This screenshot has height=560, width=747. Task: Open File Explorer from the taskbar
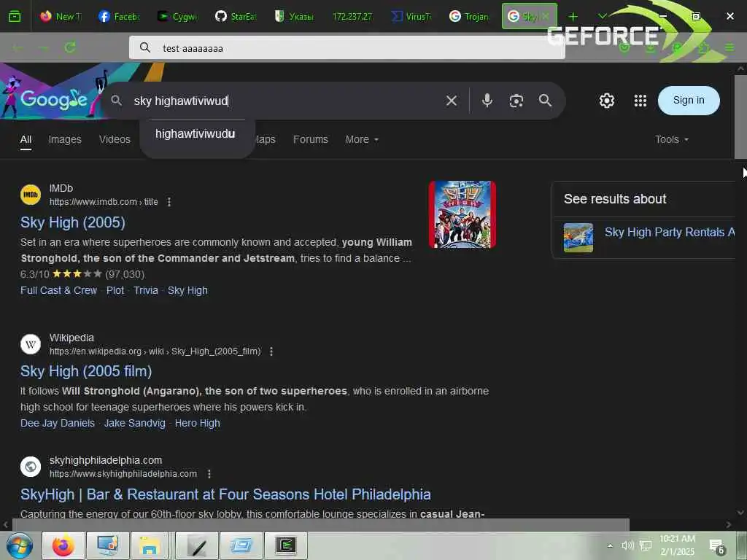[x=149, y=545]
